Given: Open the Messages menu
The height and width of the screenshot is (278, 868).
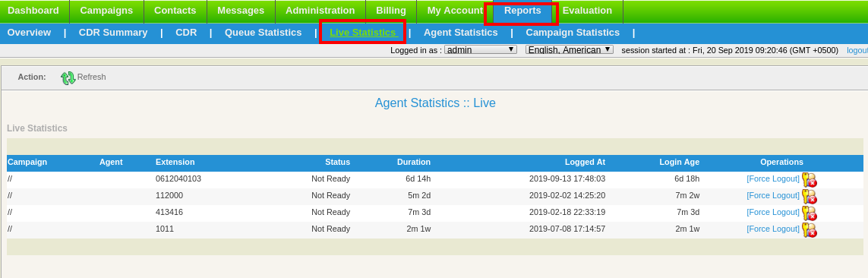Looking at the screenshot, I should coord(241,11).
